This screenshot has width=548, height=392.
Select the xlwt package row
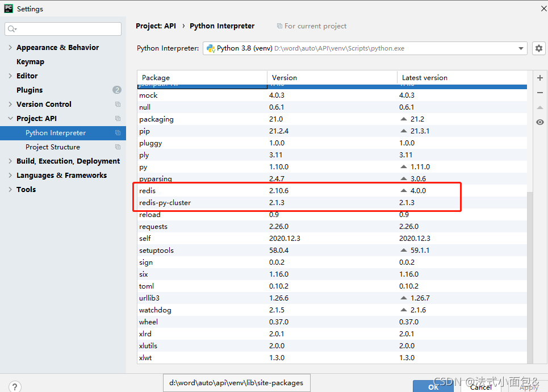[x=332, y=357]
